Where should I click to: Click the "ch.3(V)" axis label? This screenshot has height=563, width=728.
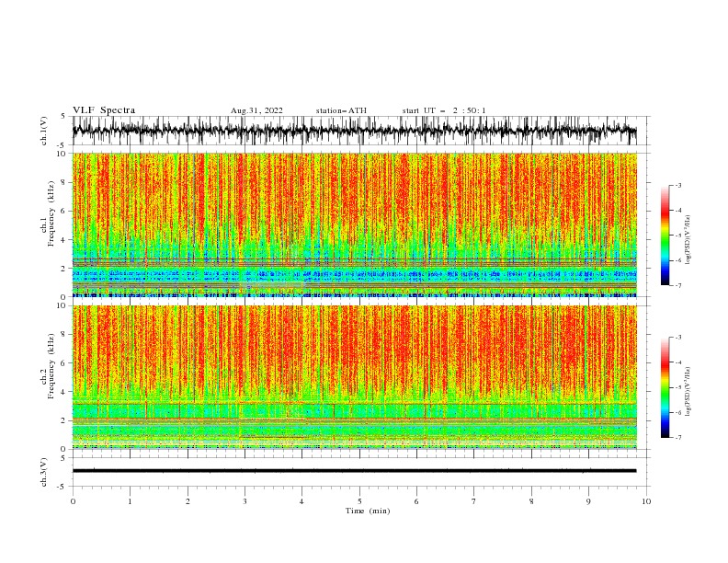[x=44, y=472]
